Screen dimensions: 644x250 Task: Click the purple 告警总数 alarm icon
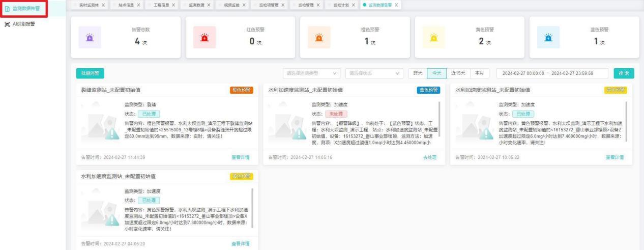90,37
